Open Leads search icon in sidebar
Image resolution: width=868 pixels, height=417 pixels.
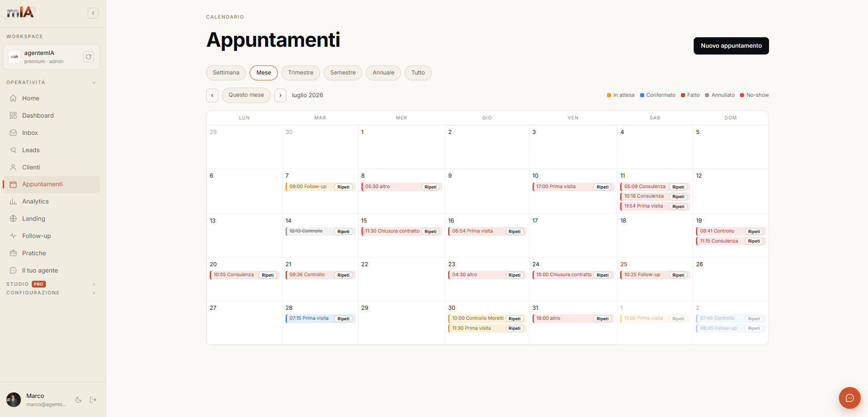tap(13, 150)
